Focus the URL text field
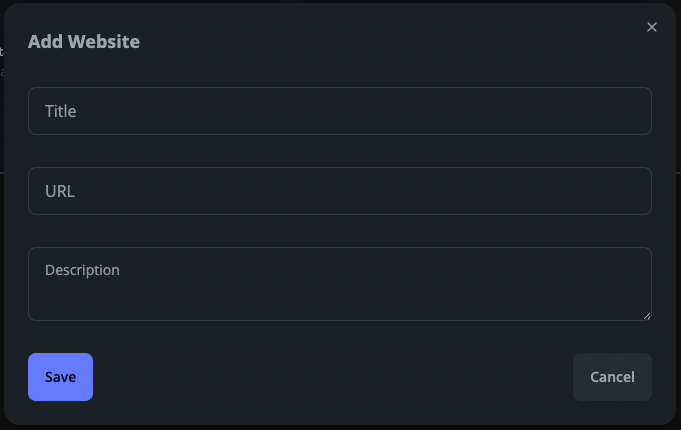Viewport: 681px width, 430px height. (339, 191)
